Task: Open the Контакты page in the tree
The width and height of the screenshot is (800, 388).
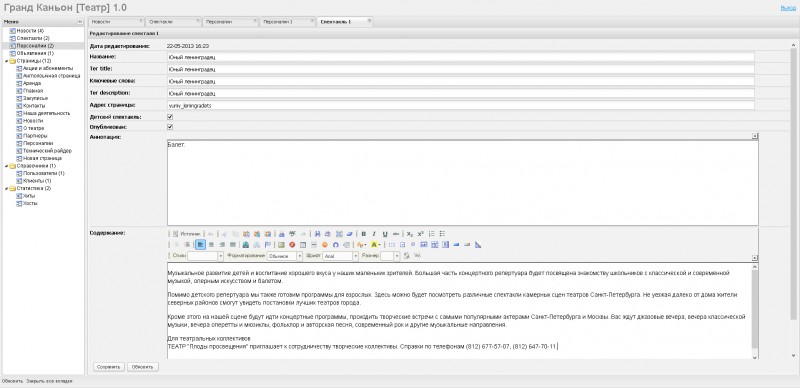Action: click(x=34, y=106)
